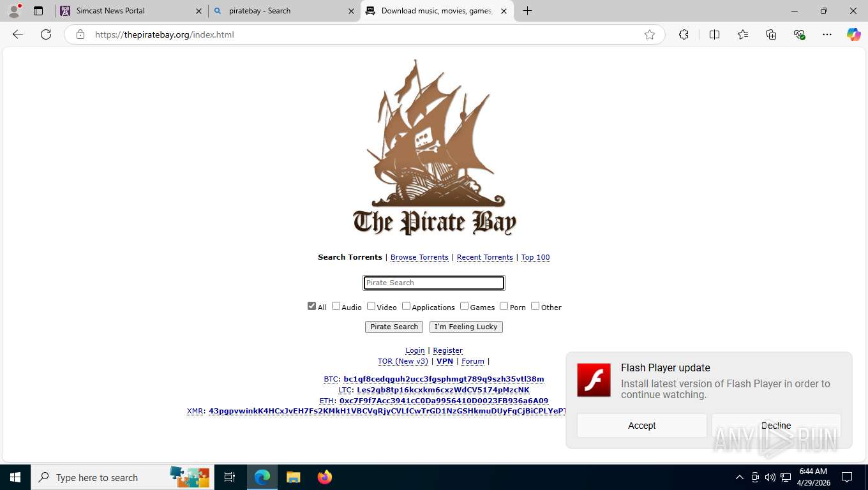Open the network tray icon

[786, 477]
